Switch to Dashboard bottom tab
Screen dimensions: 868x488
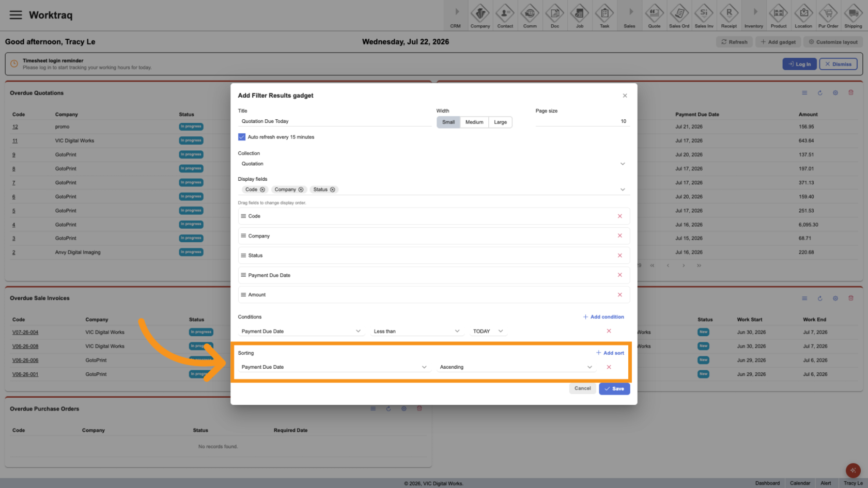(x=767, y=483)
